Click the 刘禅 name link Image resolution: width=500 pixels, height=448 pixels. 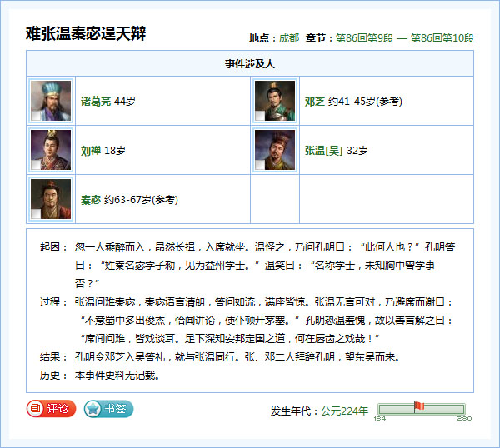(91, 151)
